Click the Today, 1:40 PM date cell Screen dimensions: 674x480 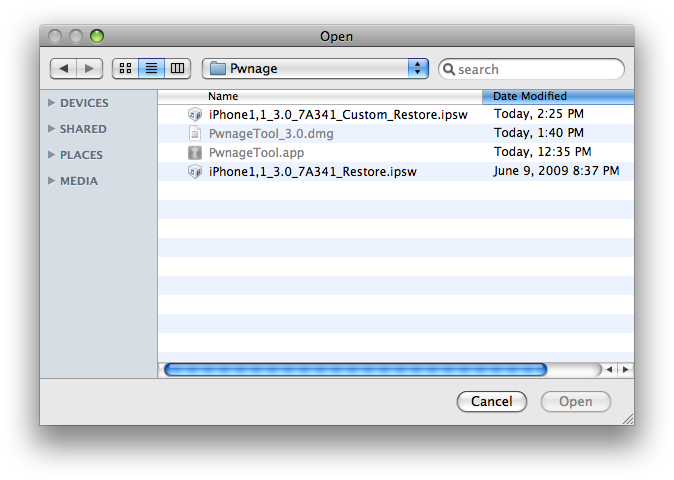(539, 133)
